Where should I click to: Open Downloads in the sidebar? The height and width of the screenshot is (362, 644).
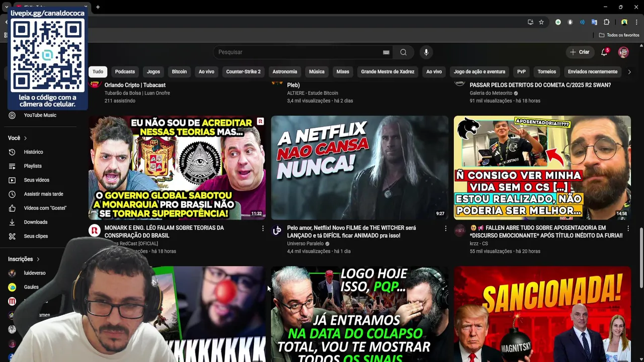pyautogui.click(x=35, y=222)
